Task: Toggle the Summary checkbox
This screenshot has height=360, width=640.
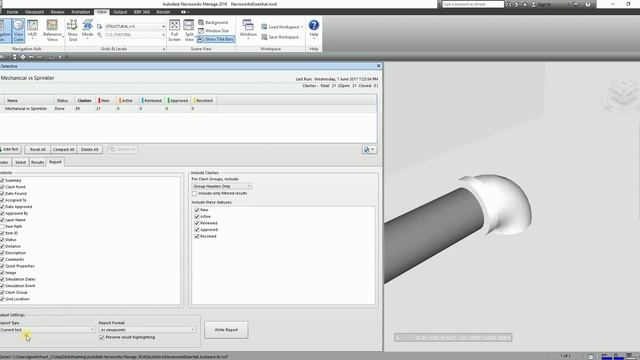Action: point(2,180)
